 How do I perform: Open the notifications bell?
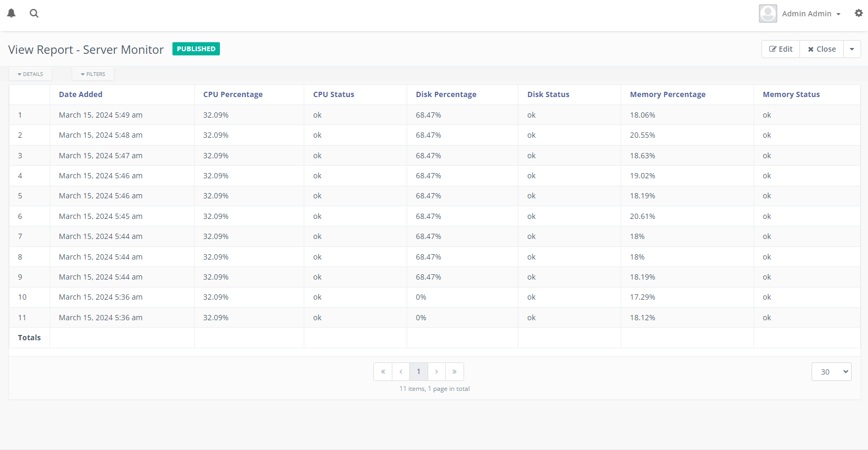pos(11,13)
